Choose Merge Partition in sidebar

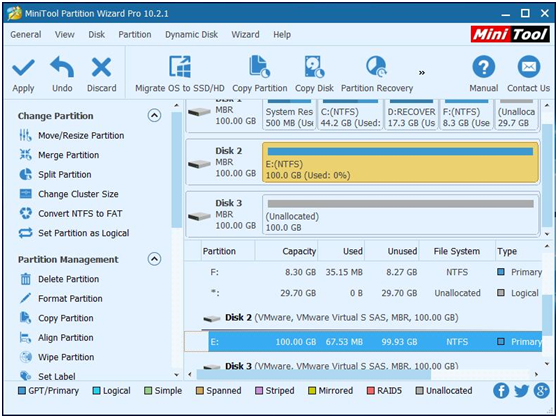pyautogui.click(x=59, y=155)
